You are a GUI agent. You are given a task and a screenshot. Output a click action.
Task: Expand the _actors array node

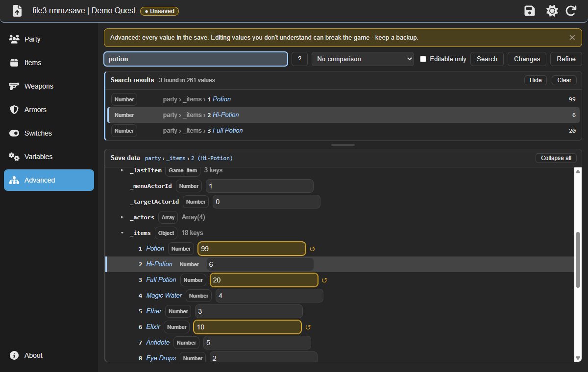point(122,217)
